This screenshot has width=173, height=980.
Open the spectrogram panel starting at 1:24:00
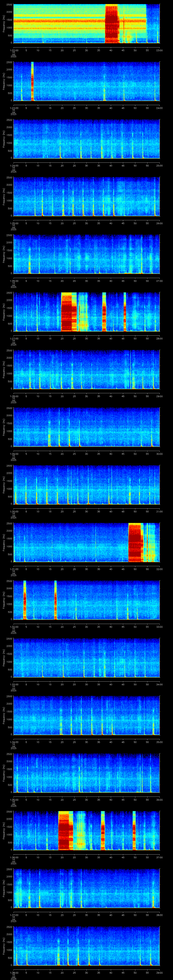(x=86, y=139)
